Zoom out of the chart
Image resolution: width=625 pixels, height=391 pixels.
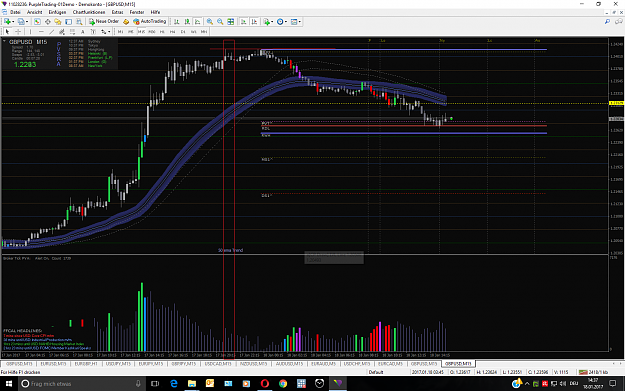pos(220,22)
